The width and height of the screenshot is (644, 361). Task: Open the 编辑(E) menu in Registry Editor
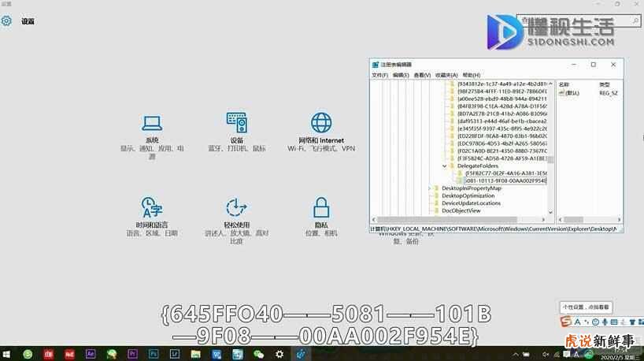[x=401, y=75]
